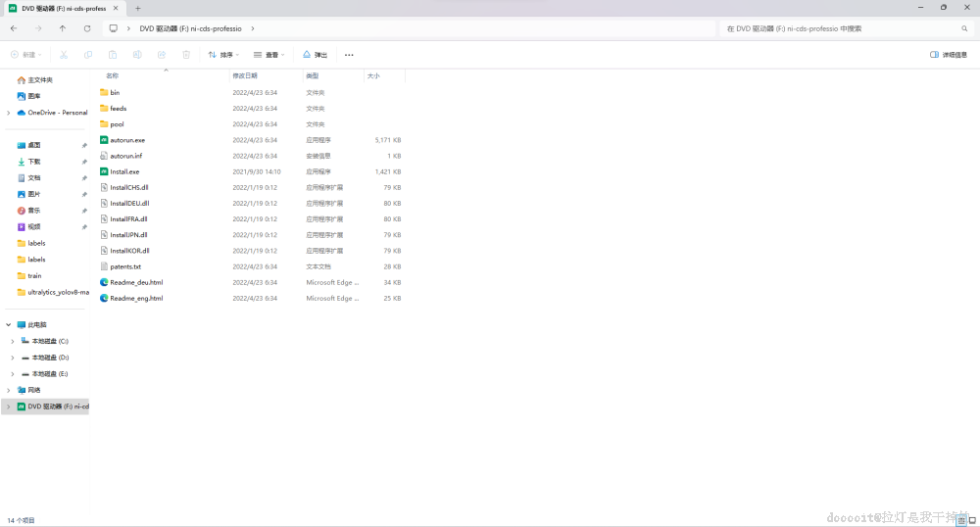Image resolution: width=980 pixels, height=527 pixels.
Task: Expand the Network tree node
Action: [8, 390]
